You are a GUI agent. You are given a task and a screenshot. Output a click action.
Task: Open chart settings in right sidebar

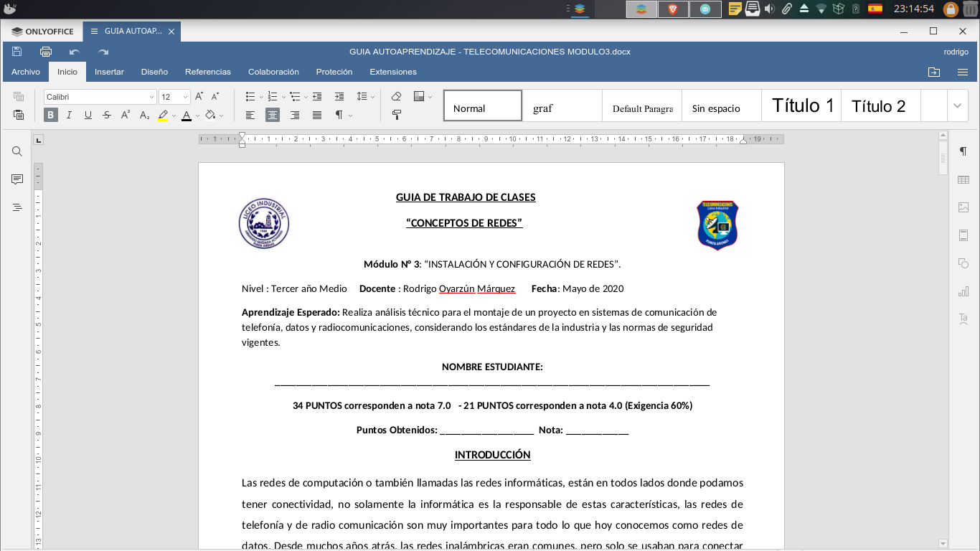963,291
